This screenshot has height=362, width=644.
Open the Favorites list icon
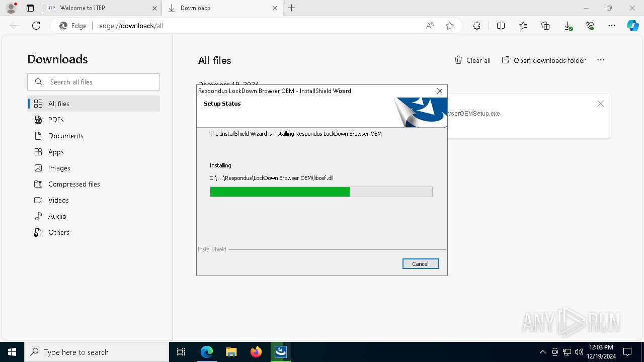pos(523,26)
